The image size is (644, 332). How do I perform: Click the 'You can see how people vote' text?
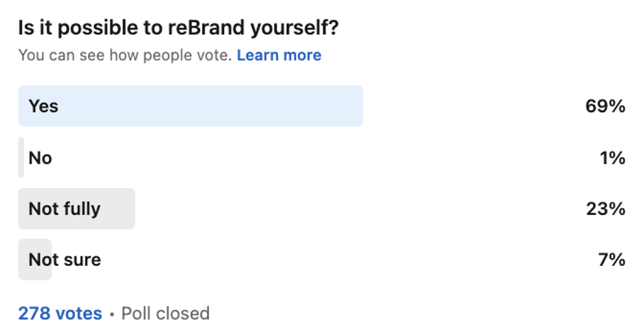click(125, 55)
